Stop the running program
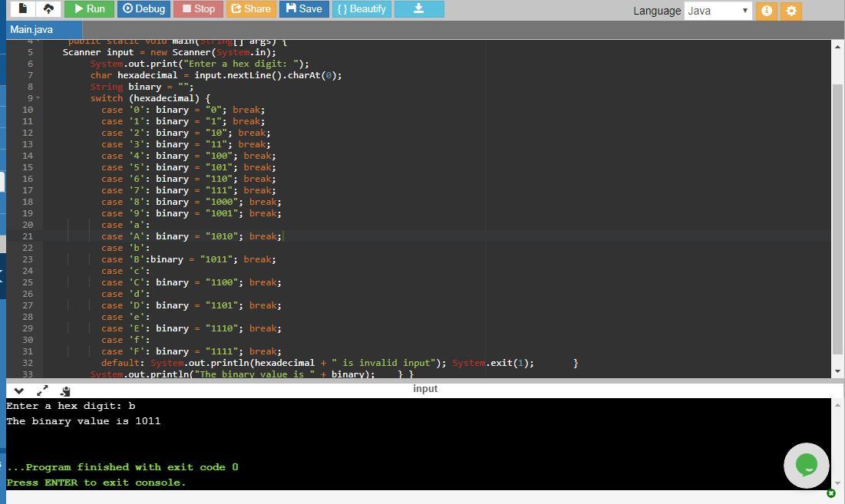This screenshot has width=845, height=504. click(x=197, y=9)
